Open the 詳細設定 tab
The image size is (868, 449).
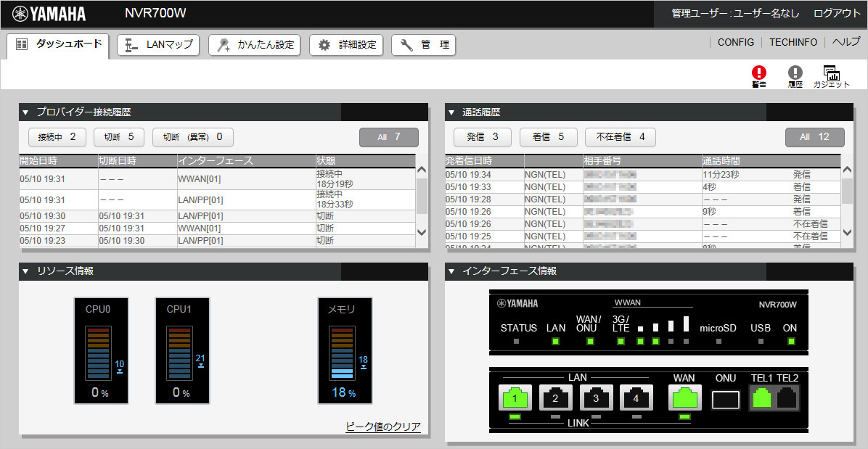click(346, 46)
